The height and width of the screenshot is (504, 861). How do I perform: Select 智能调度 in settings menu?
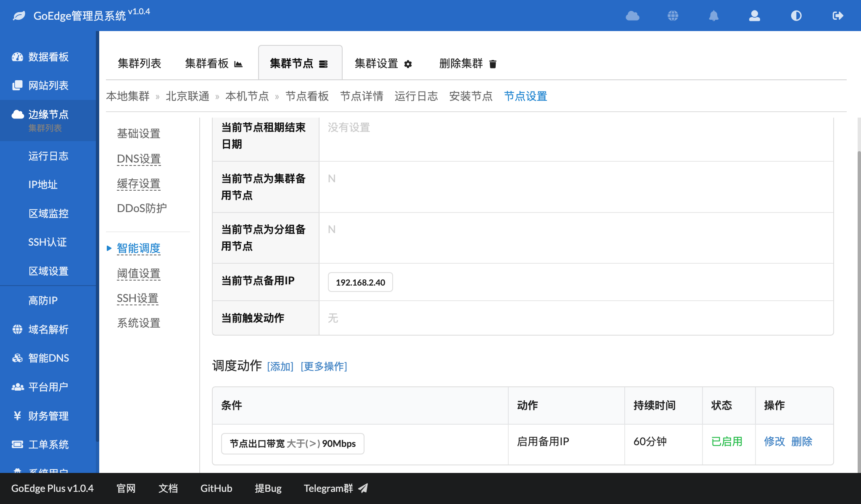(139, 249)
